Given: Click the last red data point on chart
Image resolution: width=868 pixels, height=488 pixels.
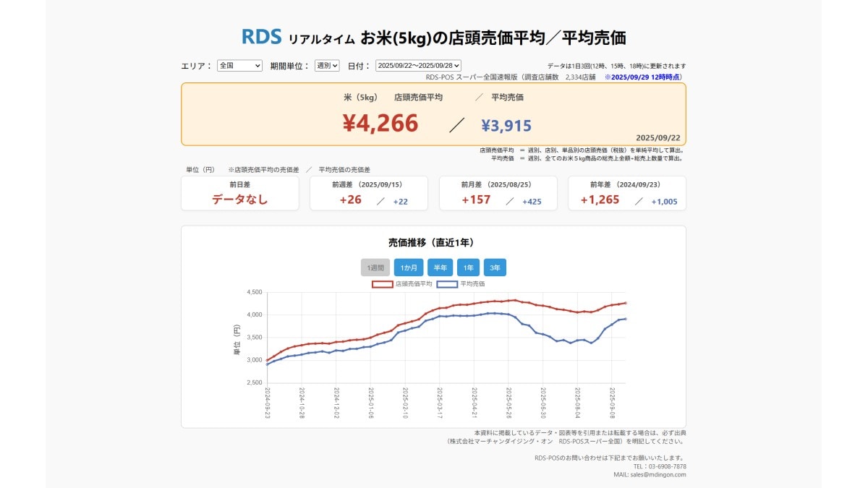Looking at the screenshot, I should pyautogui.click(x=626, y=303).
